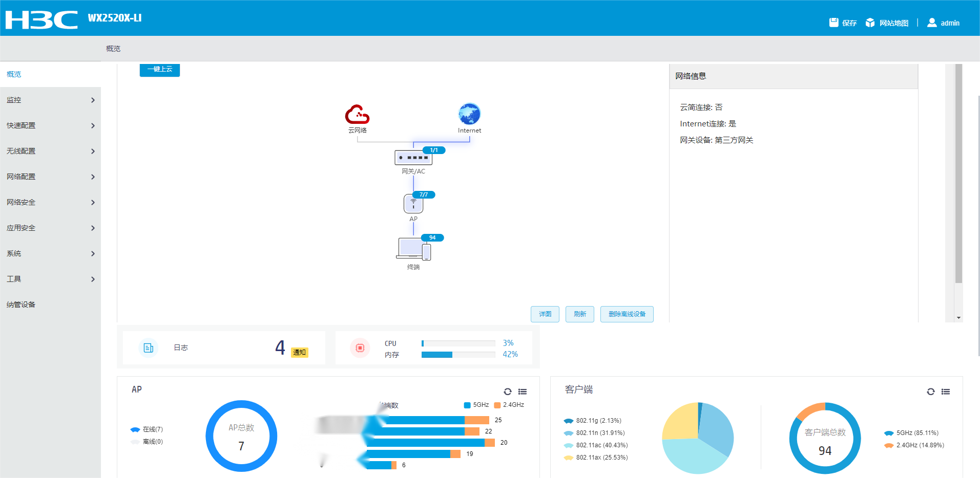Screen dimensions: 980x478
Task: Toggle the 802.11ax (25.53%) legend entry
Action: [x=596, y=458]
